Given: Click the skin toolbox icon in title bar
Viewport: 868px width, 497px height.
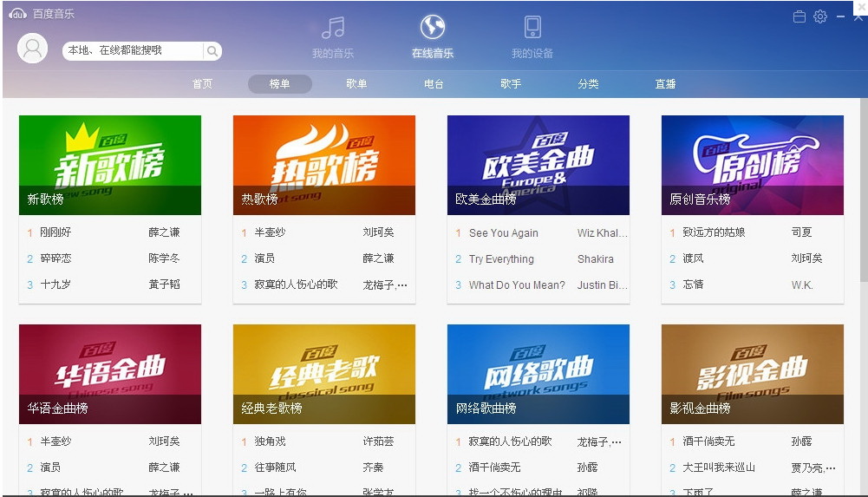Looking at the screenshot, I should (799, 16).
